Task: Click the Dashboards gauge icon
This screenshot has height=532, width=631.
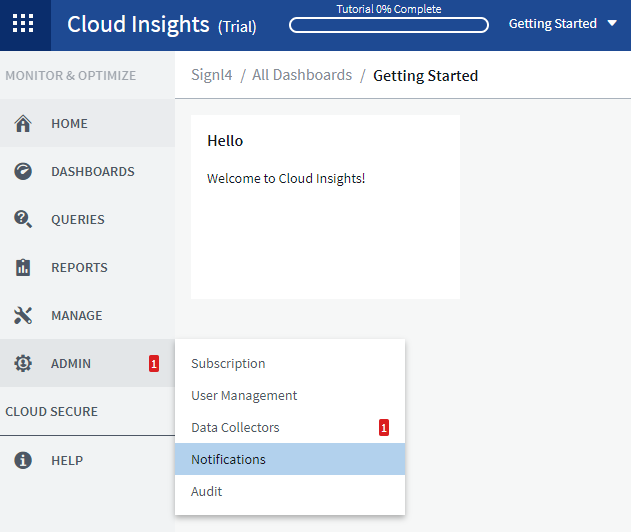Action: tap(23, 171)
